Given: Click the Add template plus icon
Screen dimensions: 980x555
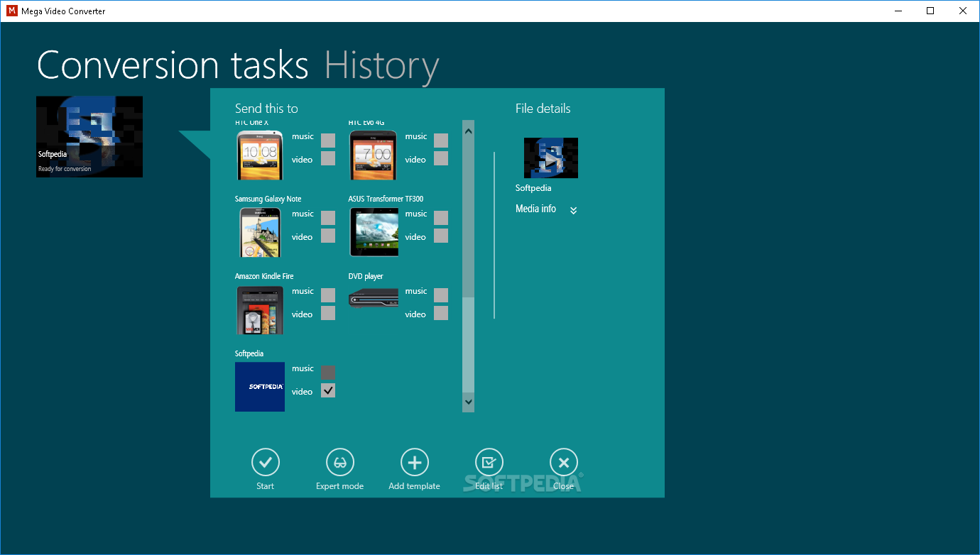Looking at the screenshot, I should point(415,463).
